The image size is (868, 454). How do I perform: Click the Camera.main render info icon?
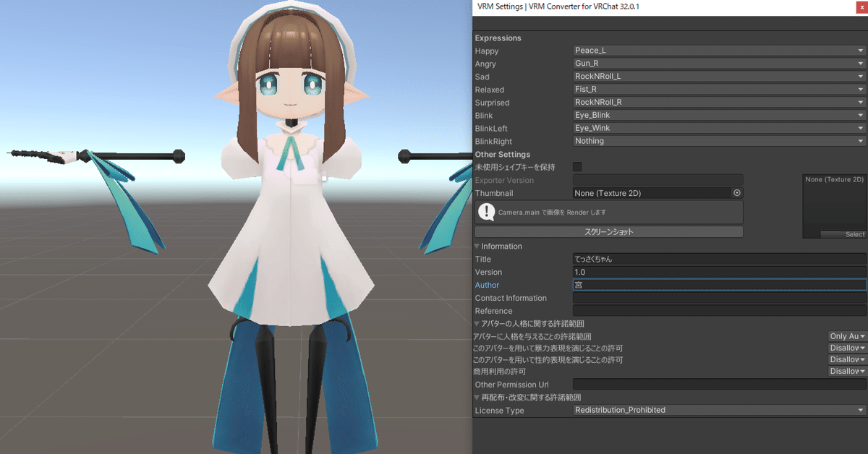pyautogui.click(x=487, y=212)
